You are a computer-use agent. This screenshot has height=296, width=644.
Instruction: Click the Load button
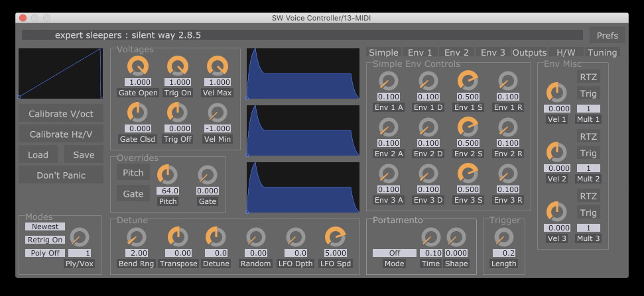pyautogui.click(x=38, y=154)
